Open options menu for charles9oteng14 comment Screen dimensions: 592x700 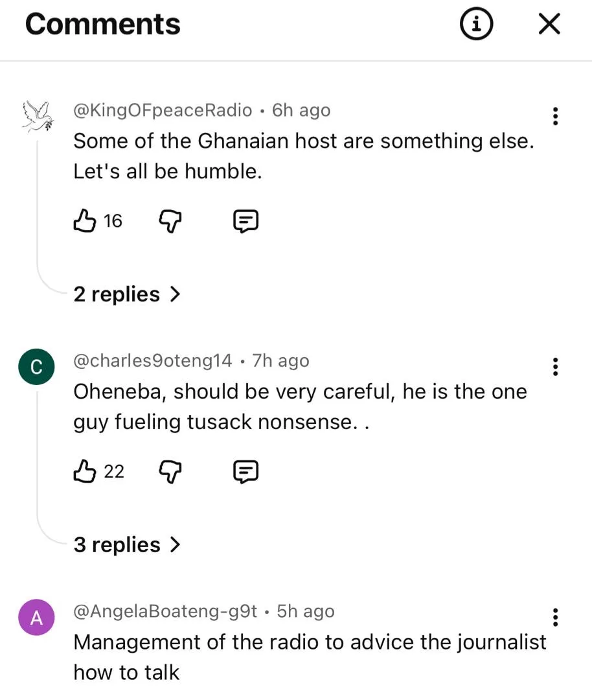(554, 366)
